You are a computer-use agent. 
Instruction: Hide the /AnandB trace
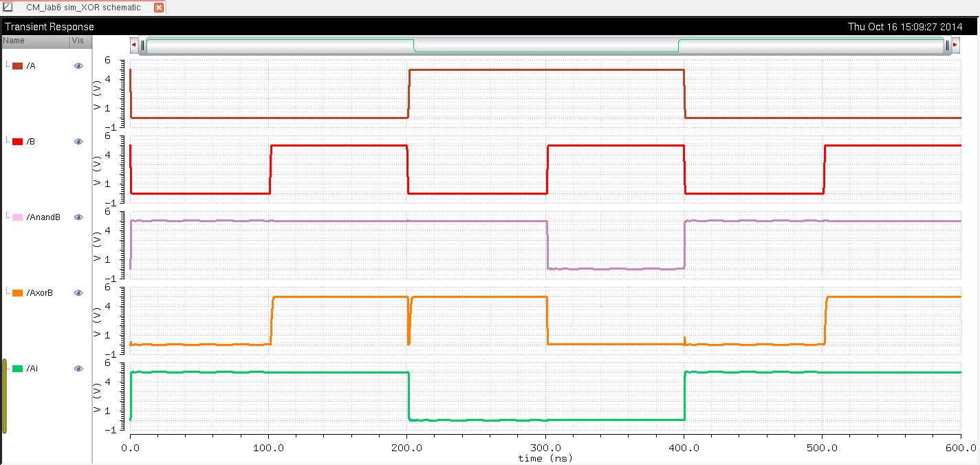click(x=78, y=217)
